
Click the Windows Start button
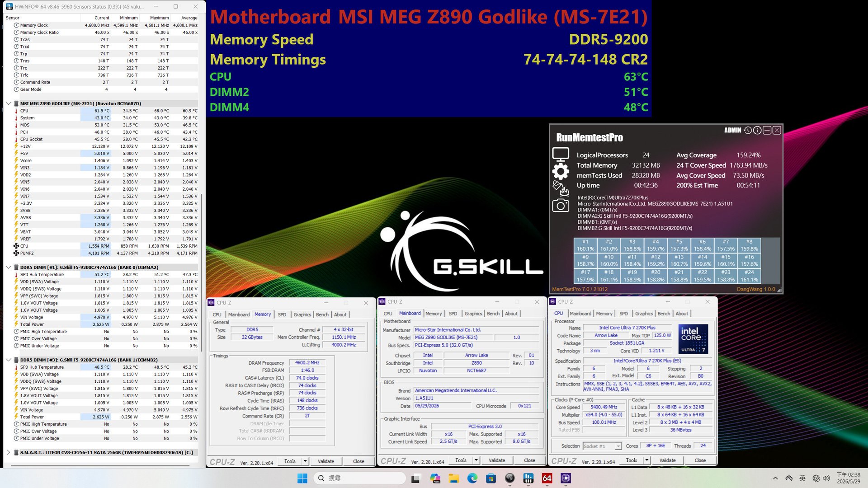coord(302,478)
